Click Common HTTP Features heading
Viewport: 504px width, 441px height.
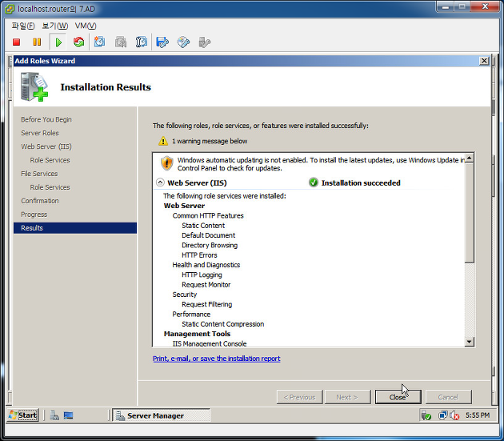(x=208, y=215)
